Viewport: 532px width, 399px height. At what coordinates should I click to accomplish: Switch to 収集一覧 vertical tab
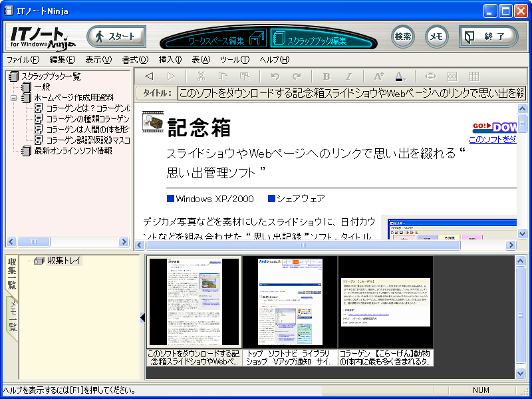click(x=12, y=274)
